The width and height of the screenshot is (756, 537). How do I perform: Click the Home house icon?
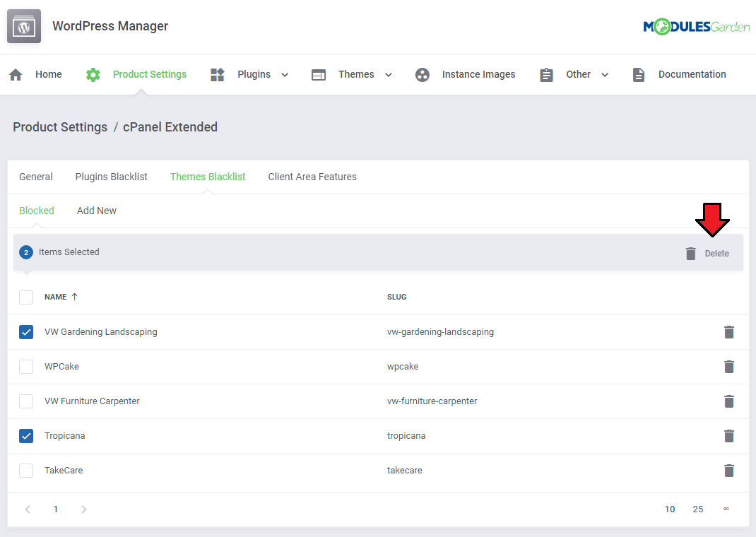tap(16, 75)
